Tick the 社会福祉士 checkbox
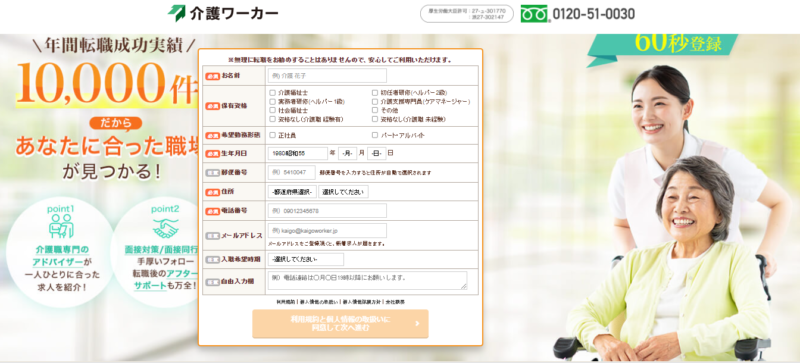800x363 pixels. 272,110
